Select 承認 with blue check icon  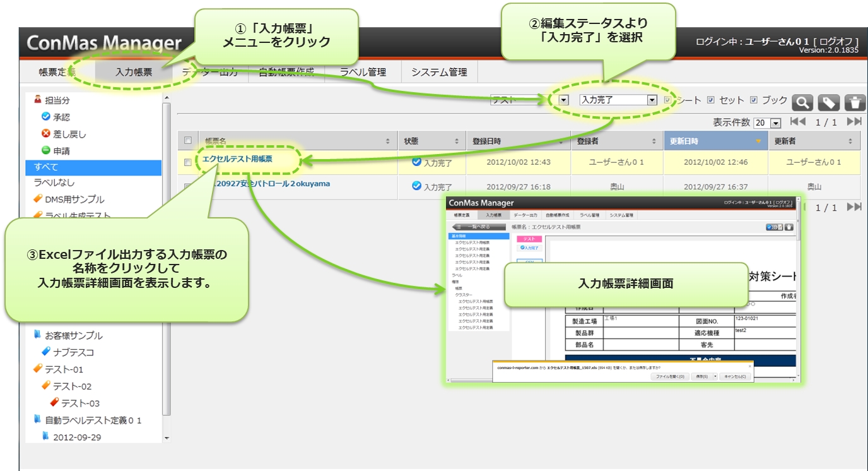coord(61,117)
